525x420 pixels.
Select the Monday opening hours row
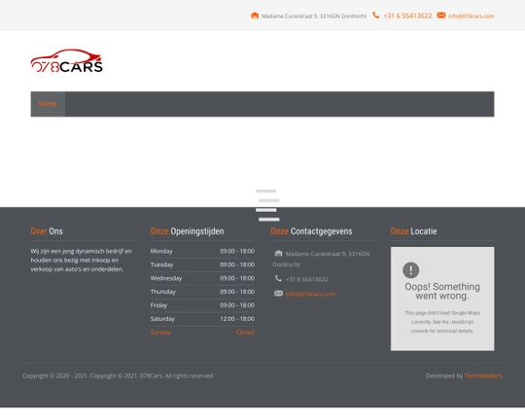(x=202, y=251)
